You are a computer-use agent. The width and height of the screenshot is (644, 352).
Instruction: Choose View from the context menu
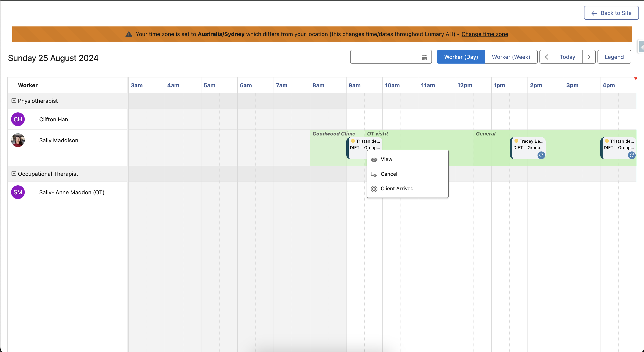point(386,159)
